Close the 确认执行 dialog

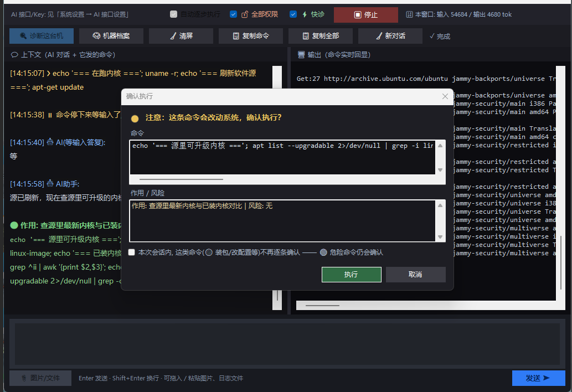[445, 96]
